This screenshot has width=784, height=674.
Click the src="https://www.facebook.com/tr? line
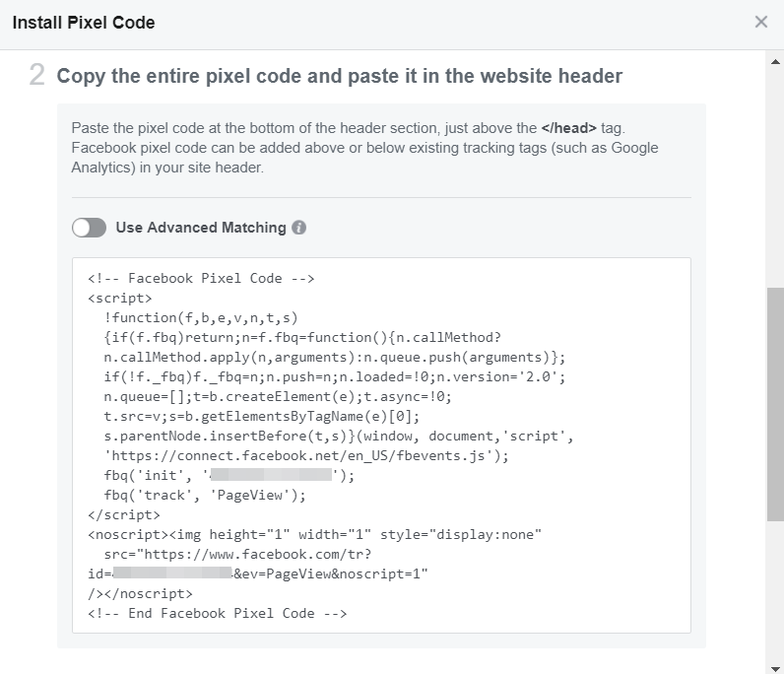(237, 555)
